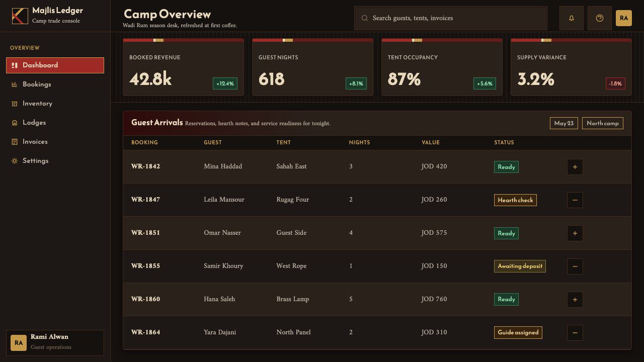Viewport: 644px width, 362px height.
Task: Click the Hearth check status badge
Action: tap(515, 200)
